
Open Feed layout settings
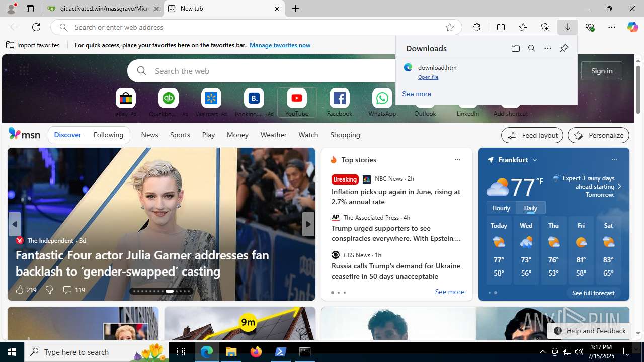532,135
